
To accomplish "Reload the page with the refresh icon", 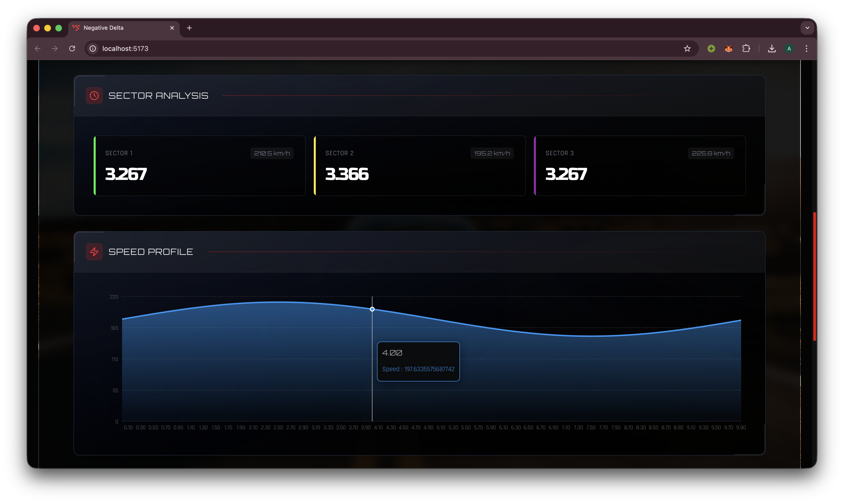I will [x=72, y=49].
